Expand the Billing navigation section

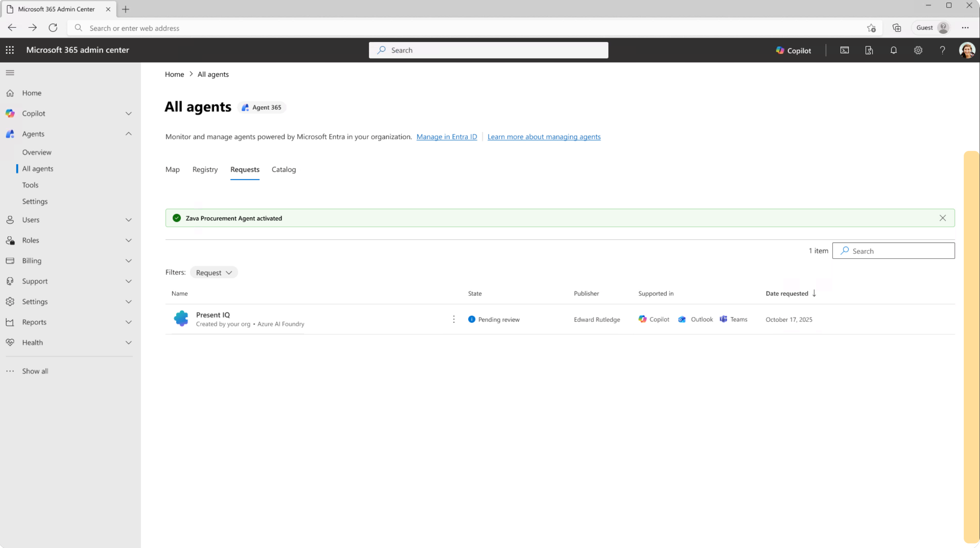129,261
